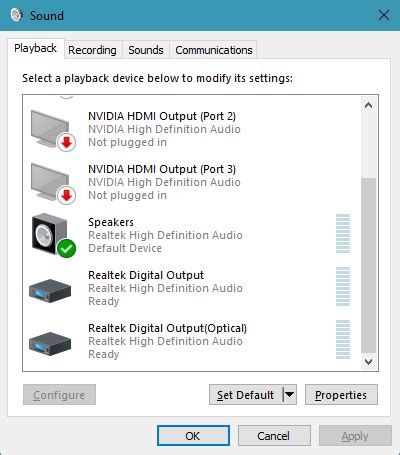
Task: Select the NVIDIA HDMI Output (Port 3) monitor icon
Action: coord(53,183)
